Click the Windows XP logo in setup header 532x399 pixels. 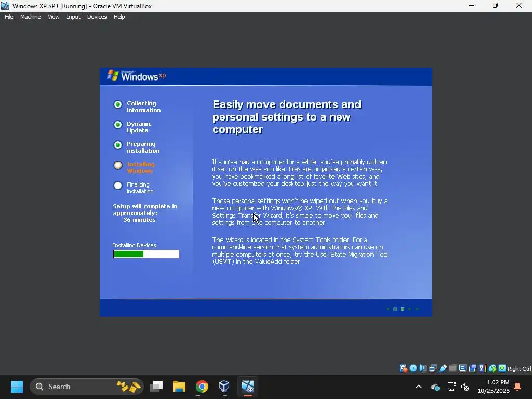pos(137,76)
